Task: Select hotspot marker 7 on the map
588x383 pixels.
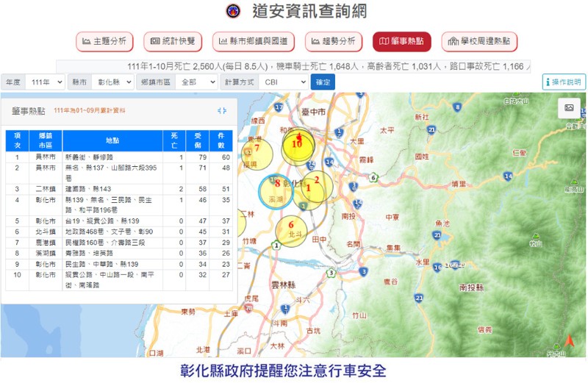Action: click(x=257, y=149)
